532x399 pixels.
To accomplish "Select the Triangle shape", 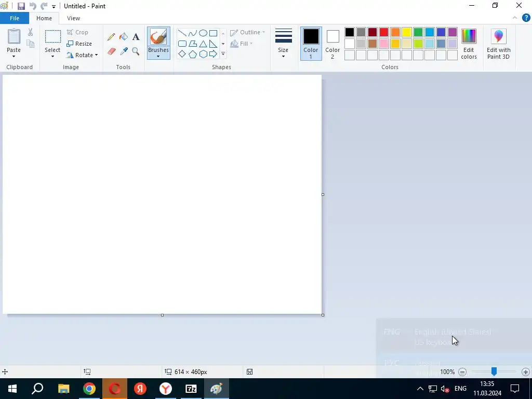I will pos(203,44).
